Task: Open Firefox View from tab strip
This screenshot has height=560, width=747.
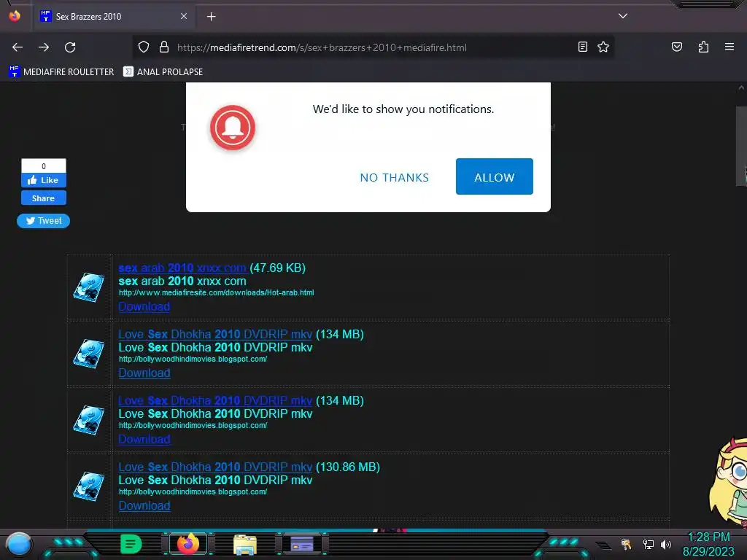Action: click(x=15, y=16)
